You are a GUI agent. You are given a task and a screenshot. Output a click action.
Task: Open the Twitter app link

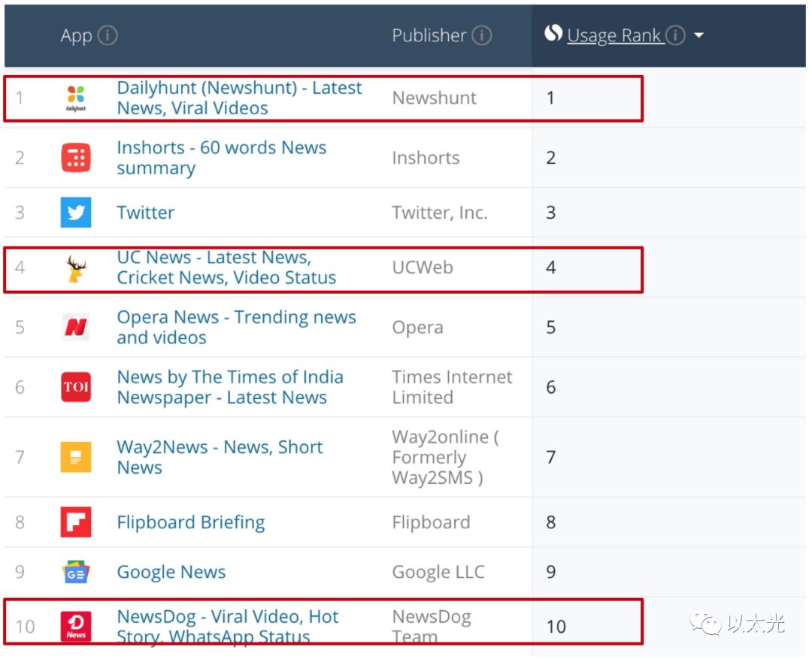pyautogui.click(x=146, y=212)
